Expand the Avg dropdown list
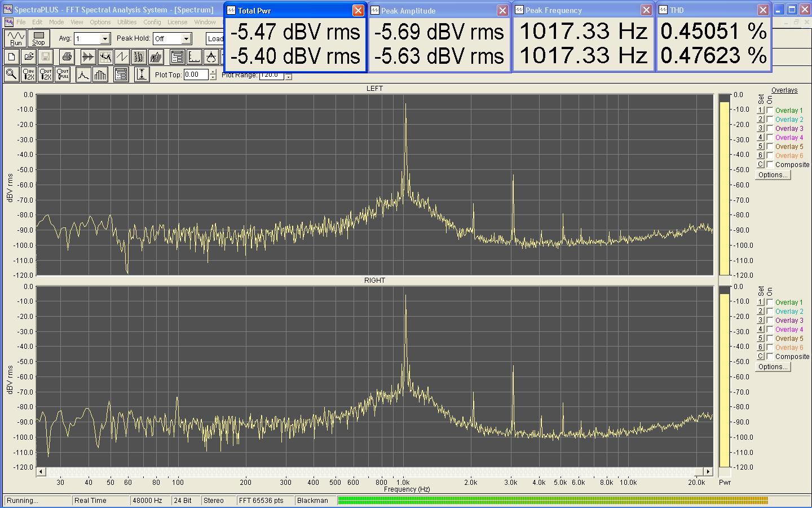Screen dimensions: 812x508 pyautogui.click(x=105, y=39)
